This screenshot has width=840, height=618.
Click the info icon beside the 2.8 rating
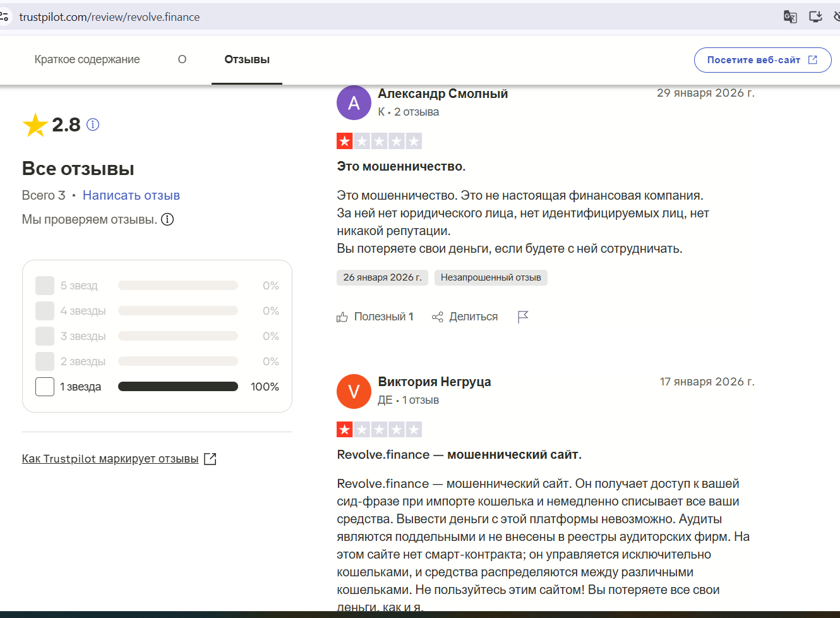[92, 124]
